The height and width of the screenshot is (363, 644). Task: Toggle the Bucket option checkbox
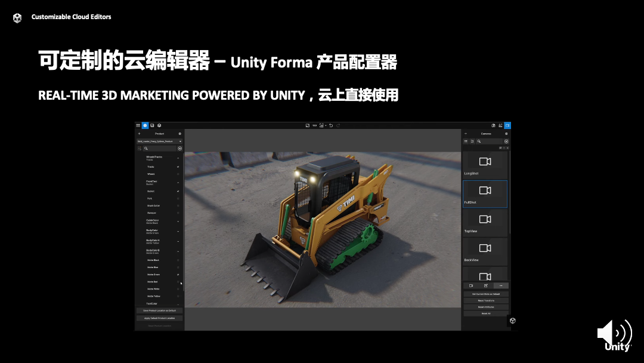coord(178,191)
